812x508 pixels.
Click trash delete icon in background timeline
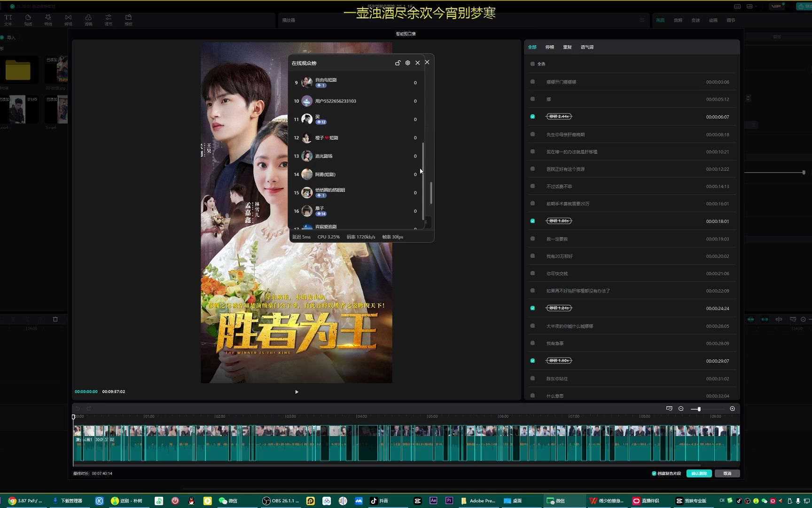pyautogui.click(x=55, y=319)
